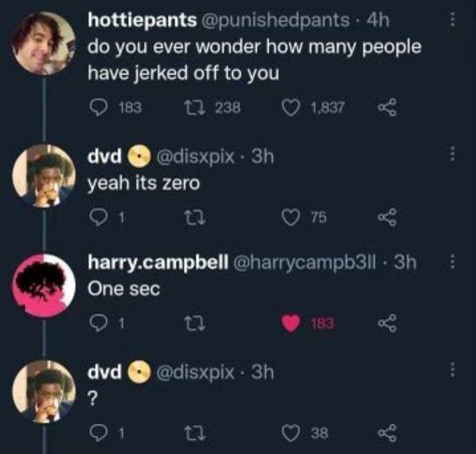This screenshot has height=454, width=476.
Task: Open more options on hottiepants tweet
Action: point(454,20)
